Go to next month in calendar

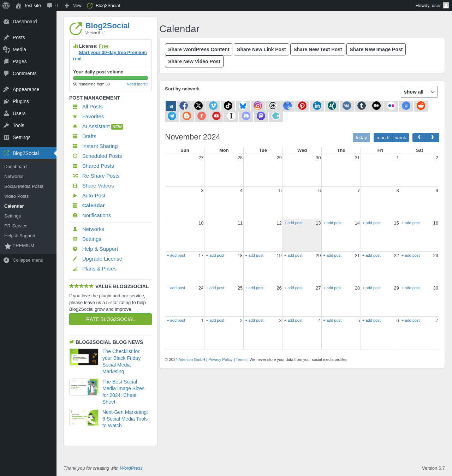tap(433, 137)
